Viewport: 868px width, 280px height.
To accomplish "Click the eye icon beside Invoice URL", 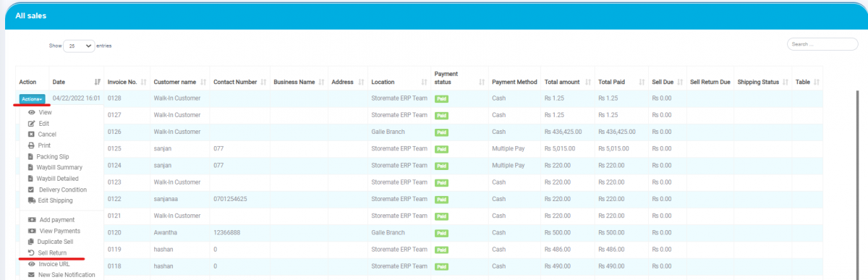I will (x=31, y=263).
